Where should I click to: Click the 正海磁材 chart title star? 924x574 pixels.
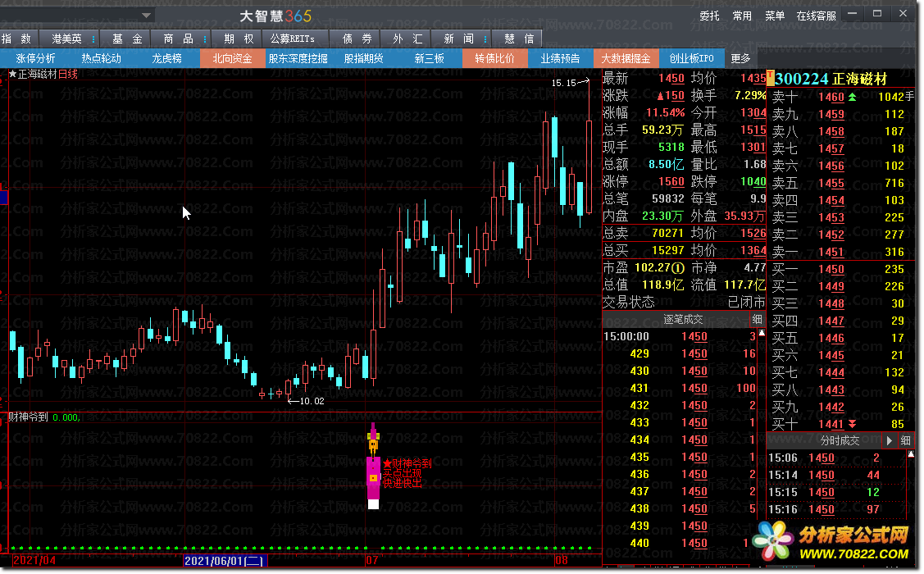(x=12, y=75)
